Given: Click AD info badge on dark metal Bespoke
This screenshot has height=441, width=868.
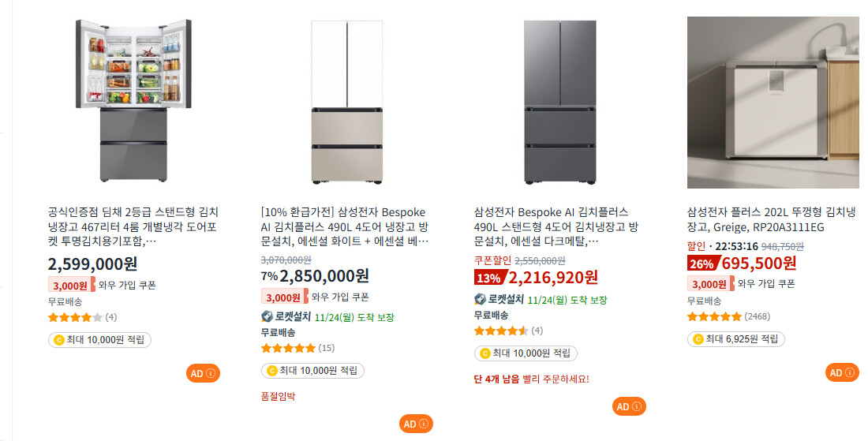Looking at the screenshot, I should pos(629,406).
